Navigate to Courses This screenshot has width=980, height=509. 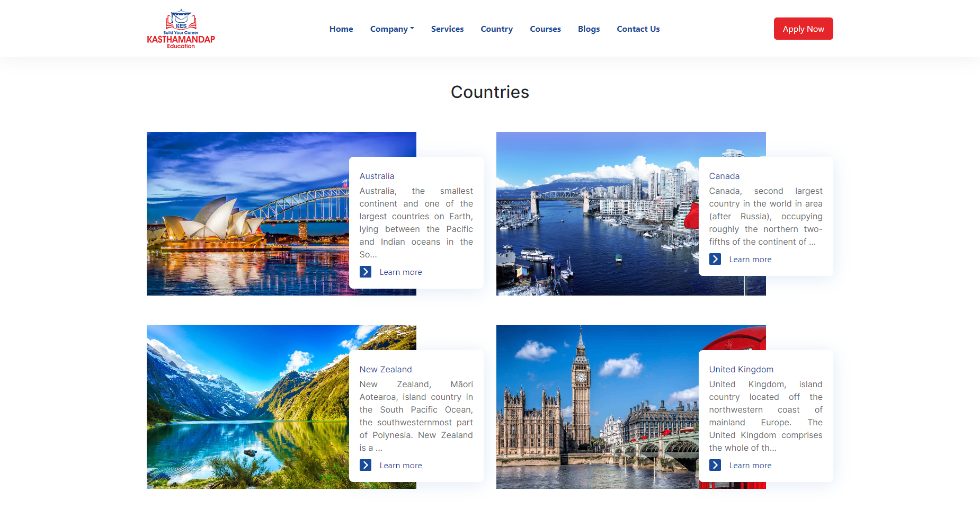pos(545,29)
